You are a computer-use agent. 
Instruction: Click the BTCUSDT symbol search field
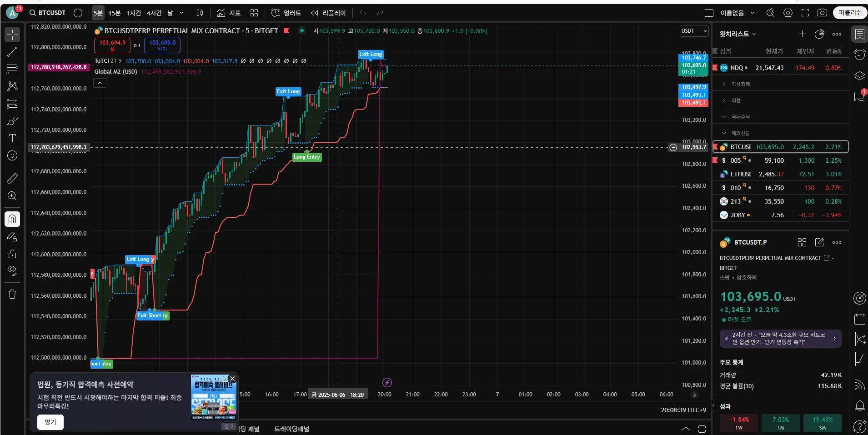coord(48,13)
